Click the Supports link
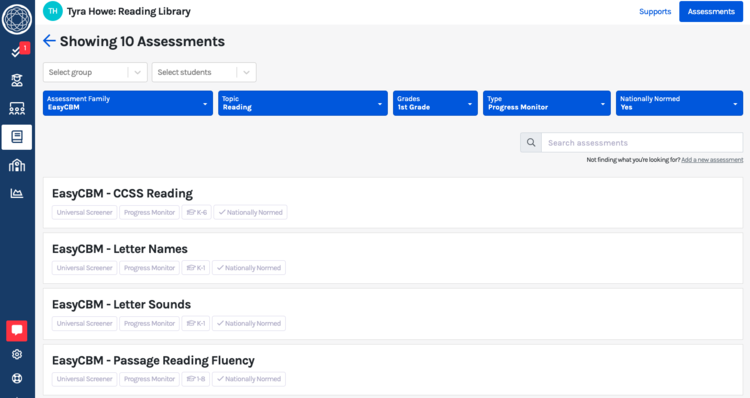750x398 pixels. click(x=655, y=11)
